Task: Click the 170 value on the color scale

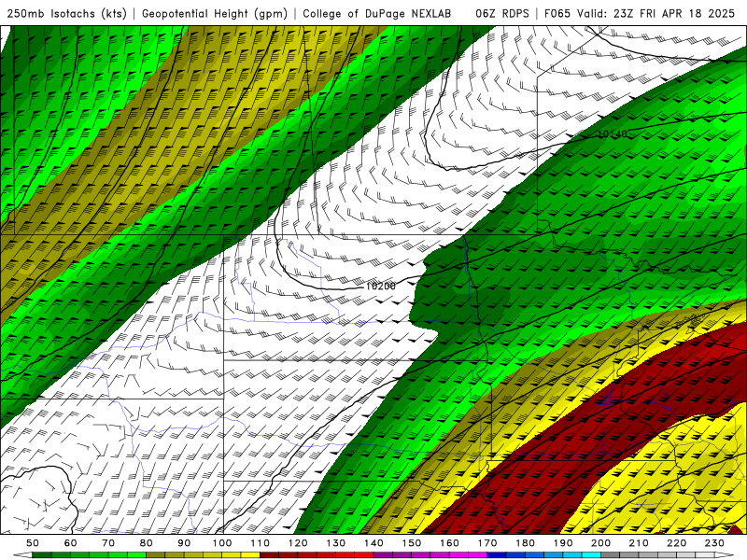Action: pos(487,543)
